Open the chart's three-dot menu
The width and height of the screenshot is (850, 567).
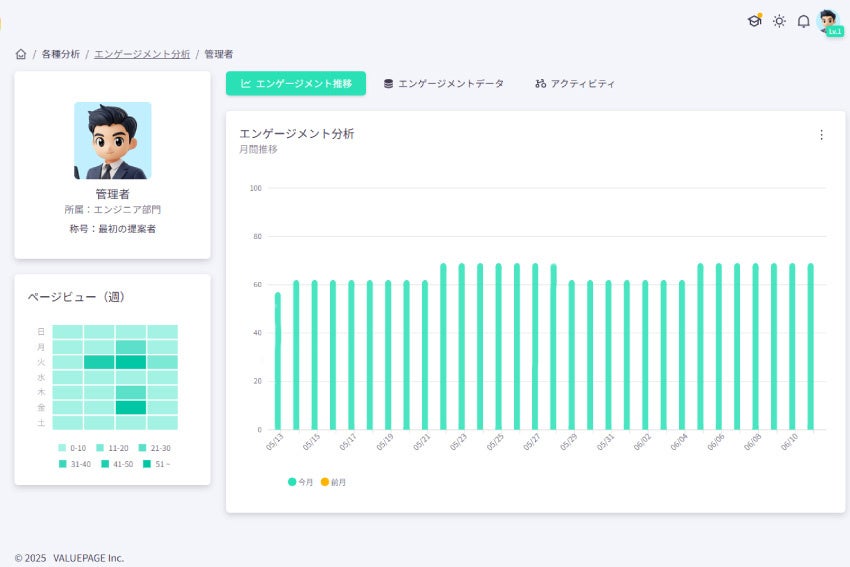(821, 135)
